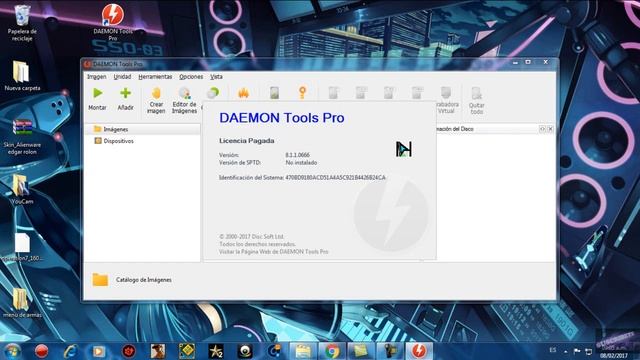
Task: Open Sticky Notes taskbar icon
Action: pos(361,351)
